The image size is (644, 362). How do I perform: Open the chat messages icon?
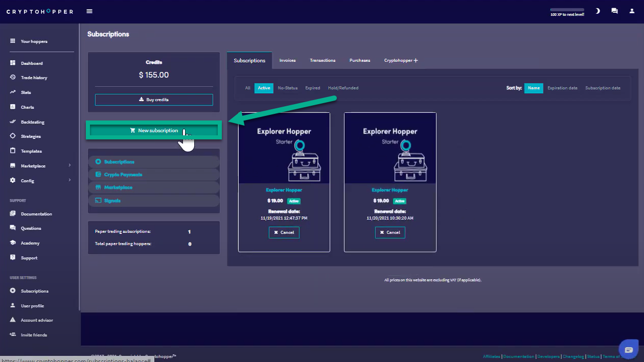(614, 11)
